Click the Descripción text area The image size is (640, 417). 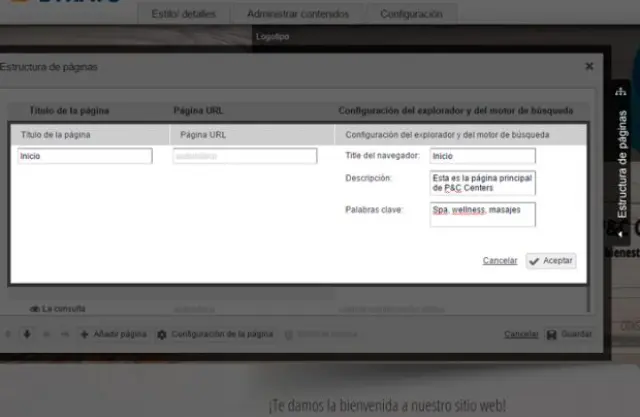[482, 183]
